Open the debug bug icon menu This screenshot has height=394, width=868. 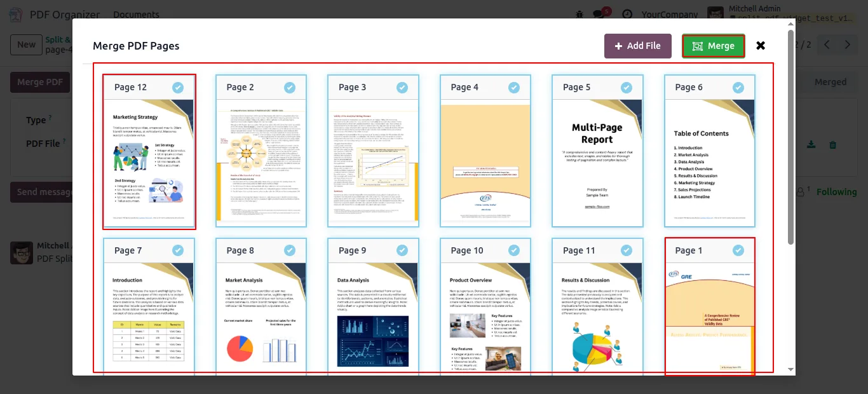point(579,14)
